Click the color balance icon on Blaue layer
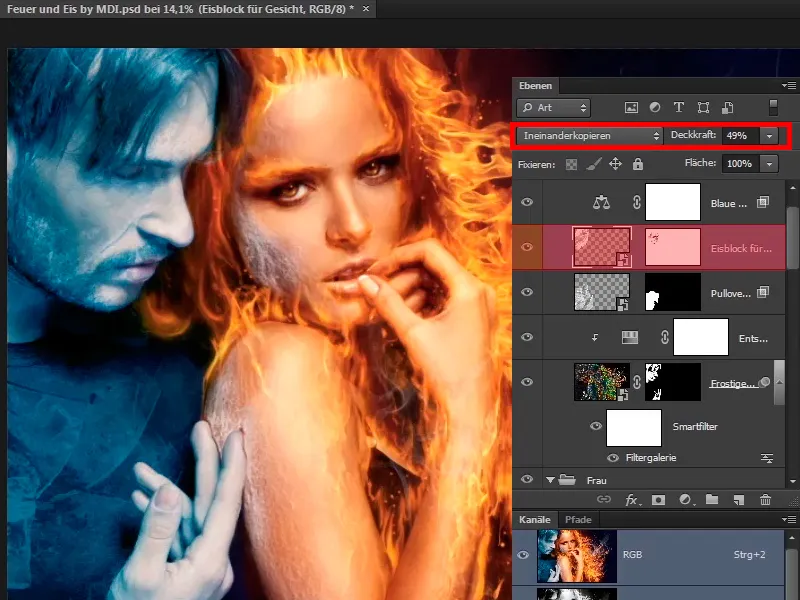The width and height of the screenshot is (800, 600). (x=602, y=202)
